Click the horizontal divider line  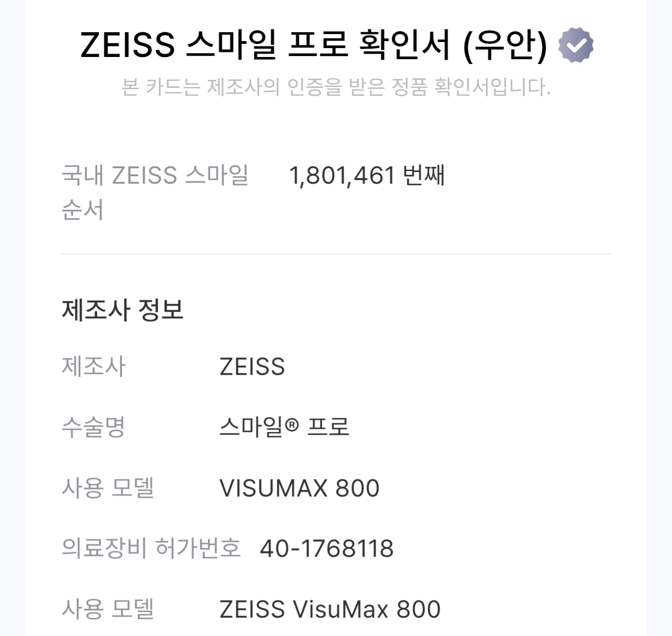pos(336,254)
